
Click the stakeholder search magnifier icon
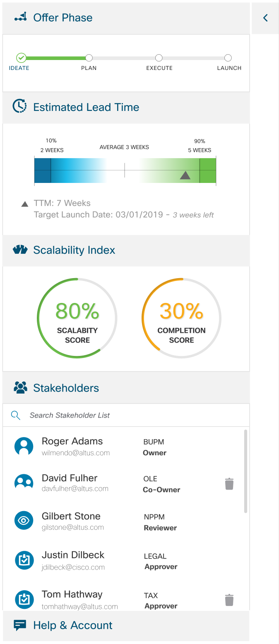click(16, 415)
